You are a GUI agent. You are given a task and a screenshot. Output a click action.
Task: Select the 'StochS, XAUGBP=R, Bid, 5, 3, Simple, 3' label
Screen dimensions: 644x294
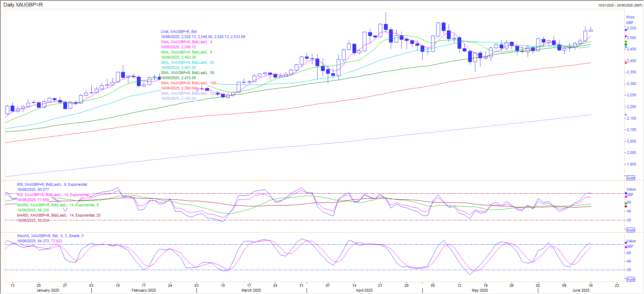click(x=50, y=236)
